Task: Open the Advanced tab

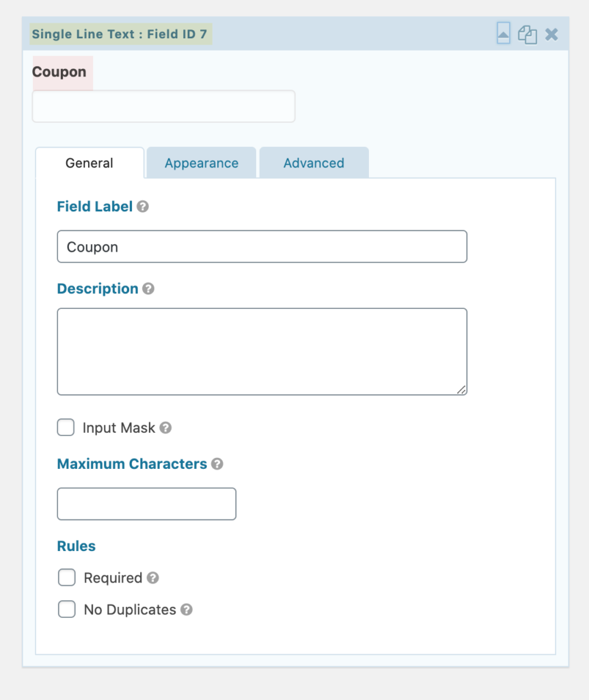Action: tap(314, 163)
